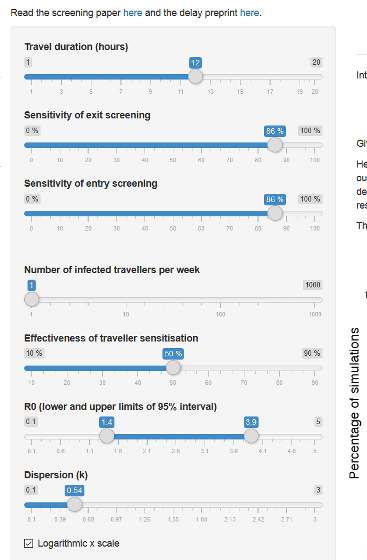Click the traveller sensitisation effectiveness handle
Image resolution: width=367 pixels, height=560 pixels.
coord(173,368)
